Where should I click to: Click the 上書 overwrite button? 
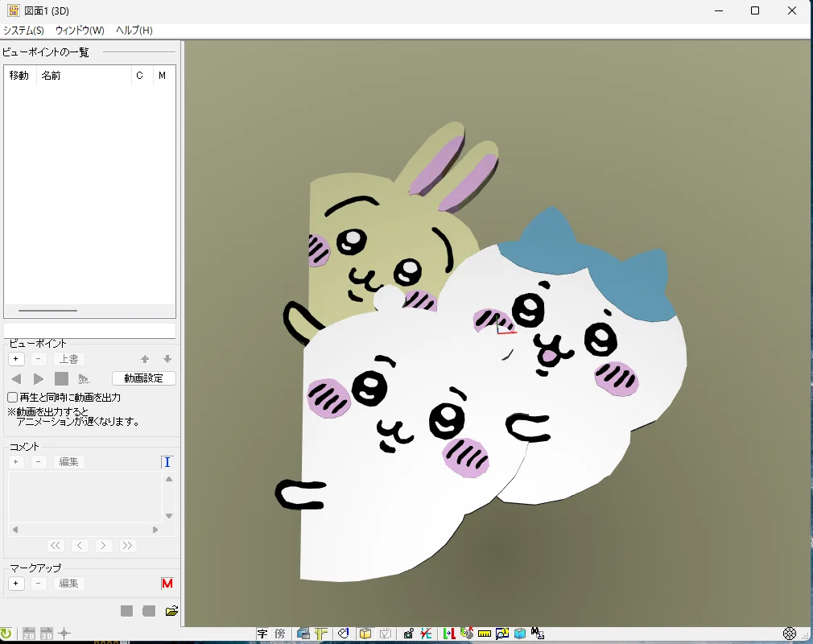click(x=69, y=359)
